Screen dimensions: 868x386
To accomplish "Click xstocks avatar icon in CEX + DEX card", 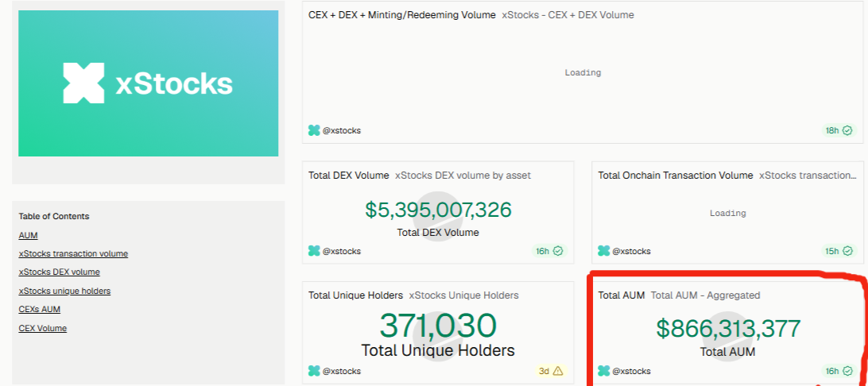I will coord(314,130).
